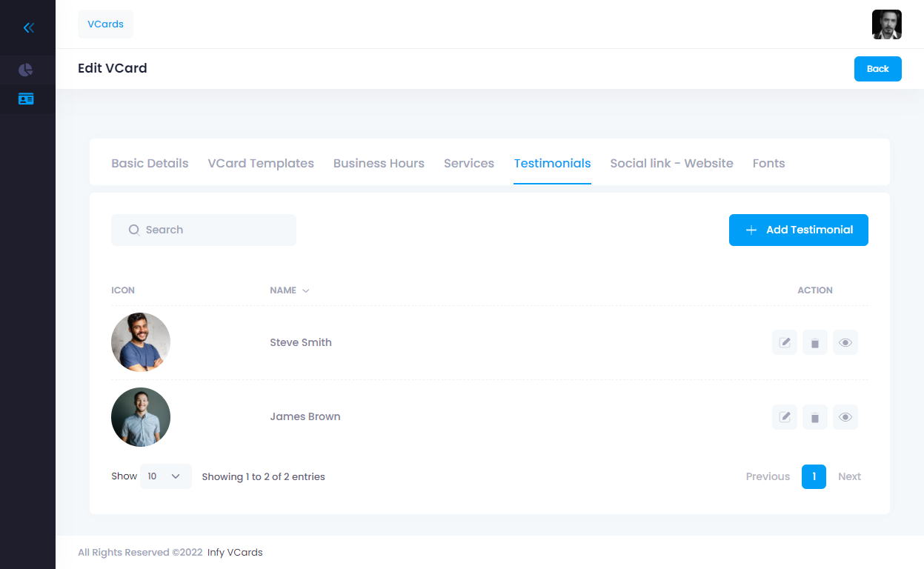The image size is (924, 569).
Task: Click the VCards breadcrumb link
Action: point(105,24)
